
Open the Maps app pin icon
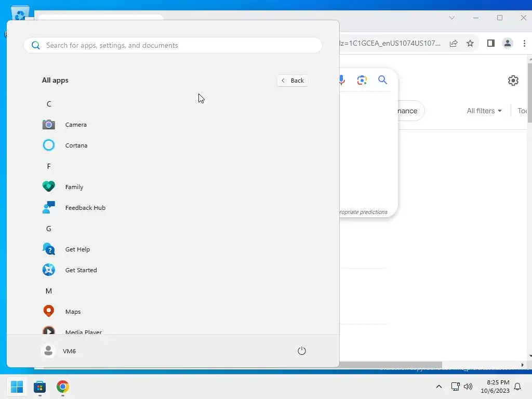48,311
